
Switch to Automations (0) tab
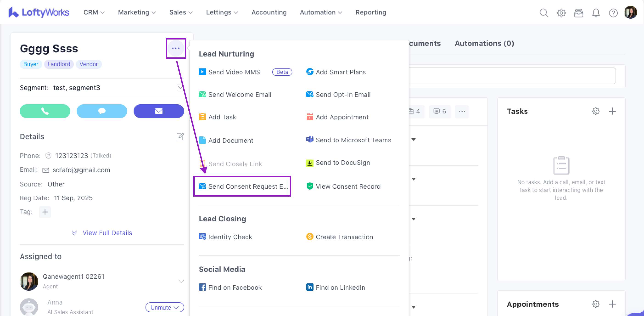484,43
